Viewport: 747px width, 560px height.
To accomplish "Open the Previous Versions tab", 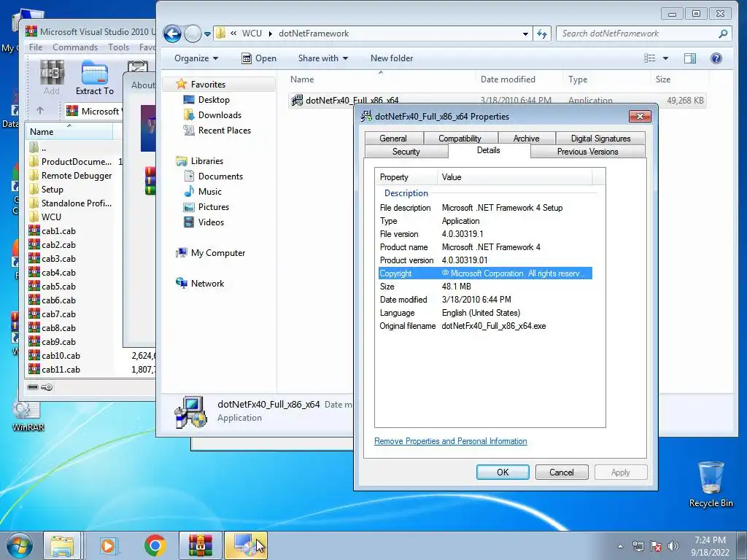I will click(587, 152).
